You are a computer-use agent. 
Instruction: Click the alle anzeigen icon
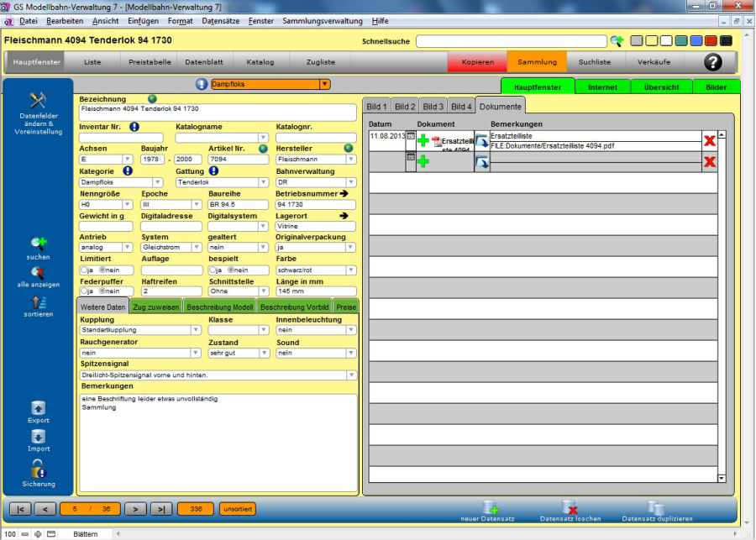pyautogui.click(x=38, y=272)
